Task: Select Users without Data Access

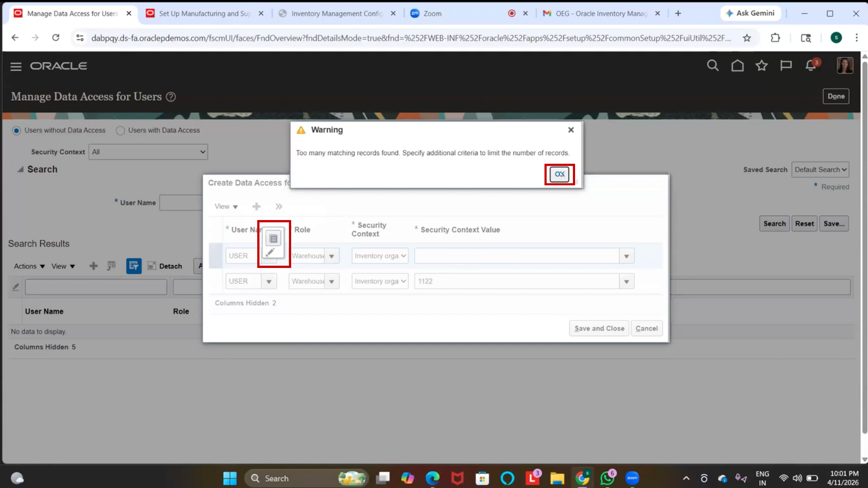Action: [17, 131]
